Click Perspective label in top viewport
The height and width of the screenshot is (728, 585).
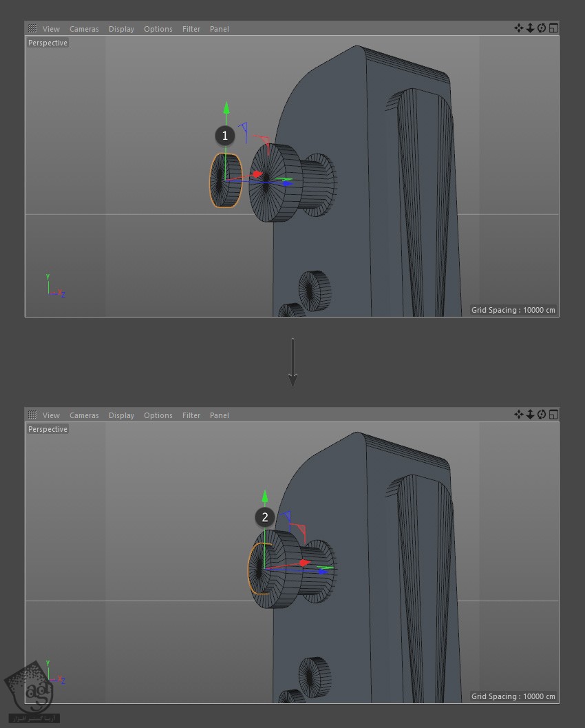[x=47, y=43]
